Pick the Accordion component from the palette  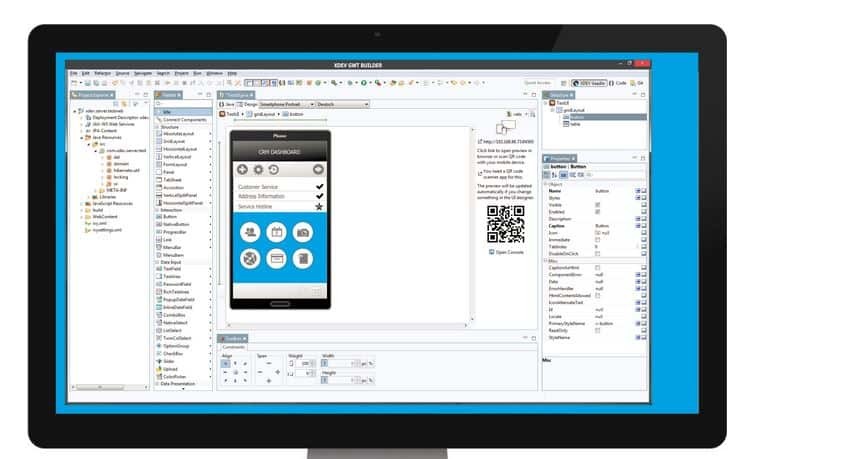[x=176, y=187]
